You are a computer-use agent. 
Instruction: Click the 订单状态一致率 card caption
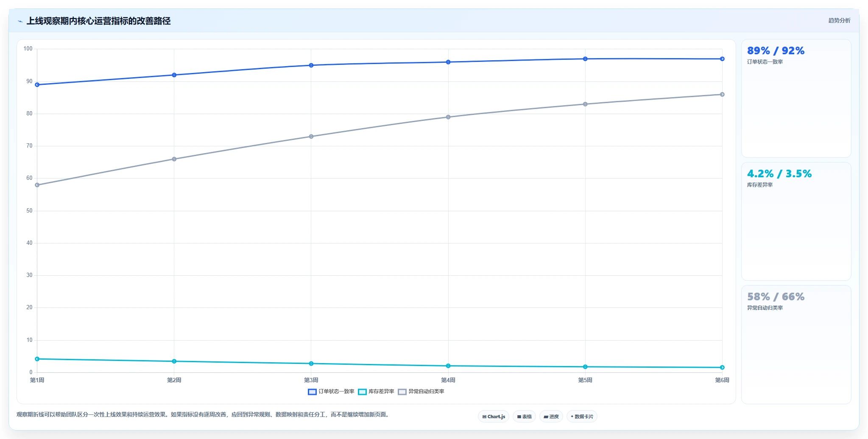(x=765, y=62)
